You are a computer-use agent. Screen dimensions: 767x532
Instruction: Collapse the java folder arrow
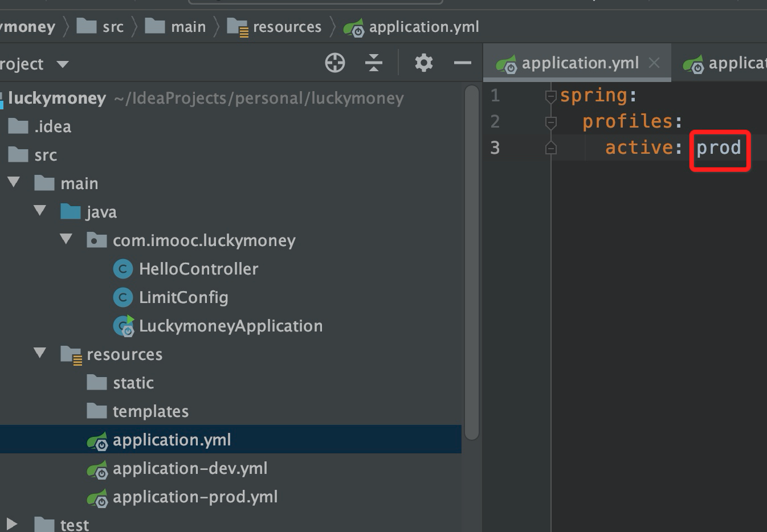click(40, 211)
